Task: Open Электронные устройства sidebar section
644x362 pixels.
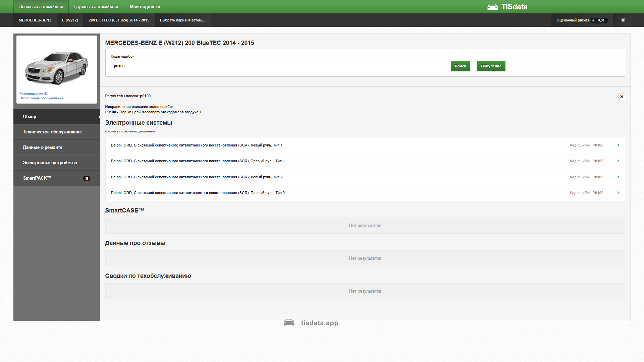Action: pos(57,163)
